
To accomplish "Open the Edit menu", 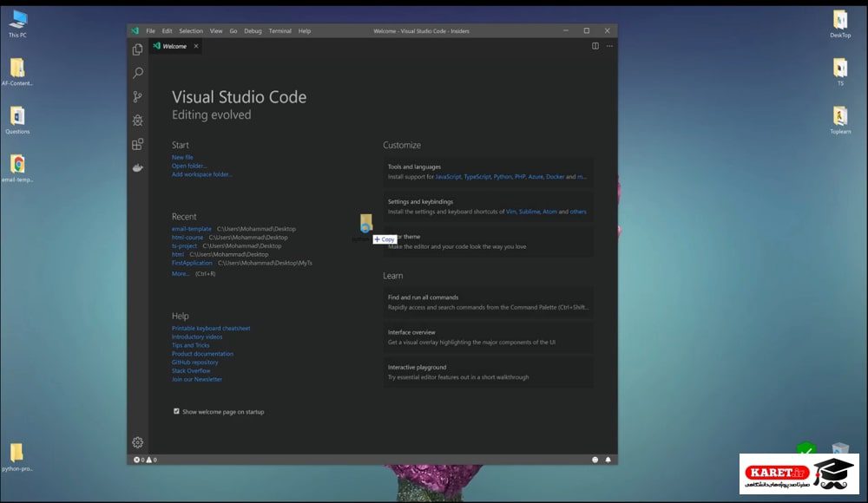I will pyautogui.click(x=168, y=31).
